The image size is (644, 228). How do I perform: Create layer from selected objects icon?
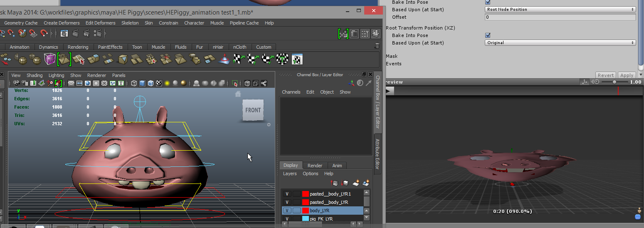pyautogui.click(x=366, y=183)
